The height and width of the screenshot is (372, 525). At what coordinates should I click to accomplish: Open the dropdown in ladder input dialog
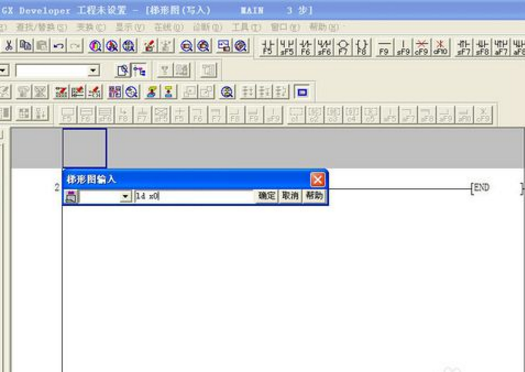tap(125, 197)
